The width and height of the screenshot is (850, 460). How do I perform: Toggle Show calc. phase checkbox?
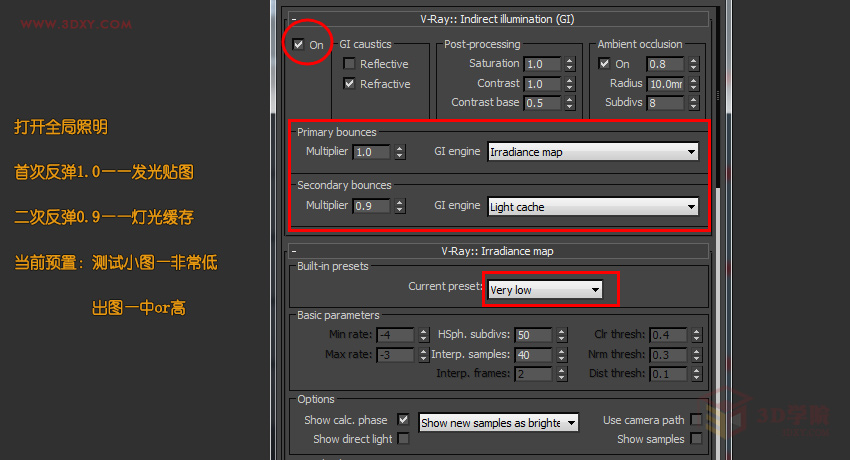point(403,419)
